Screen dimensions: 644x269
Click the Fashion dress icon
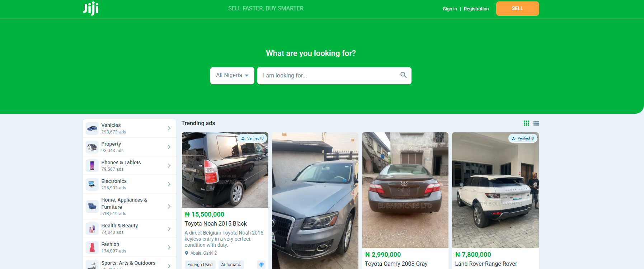point(92,247)
